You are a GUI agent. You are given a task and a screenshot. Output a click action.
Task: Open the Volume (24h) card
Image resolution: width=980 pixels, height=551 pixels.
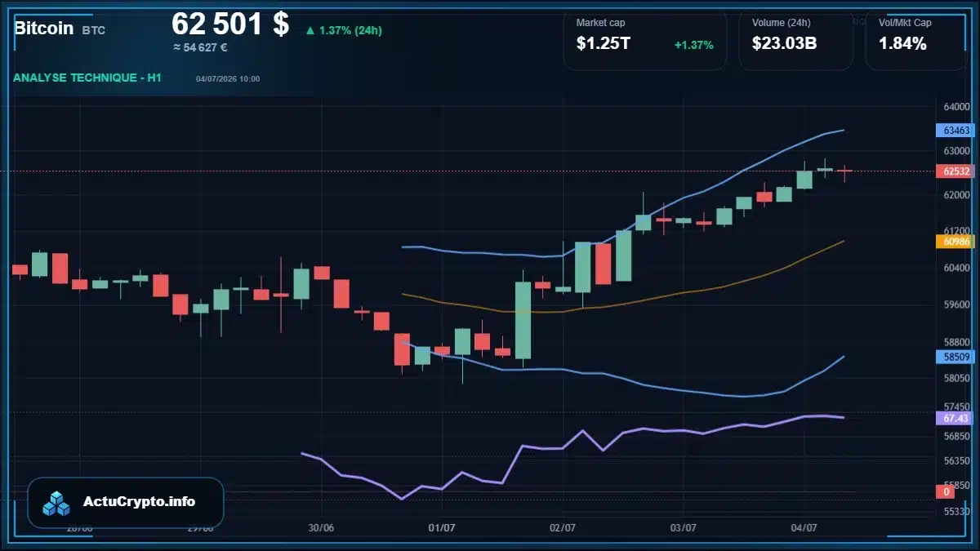click(796, 40)
